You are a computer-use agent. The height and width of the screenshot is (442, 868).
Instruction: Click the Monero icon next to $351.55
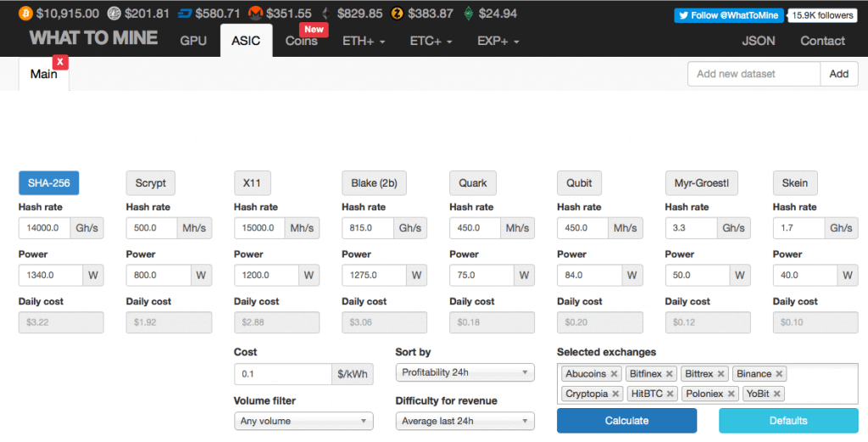coord(254,14)
